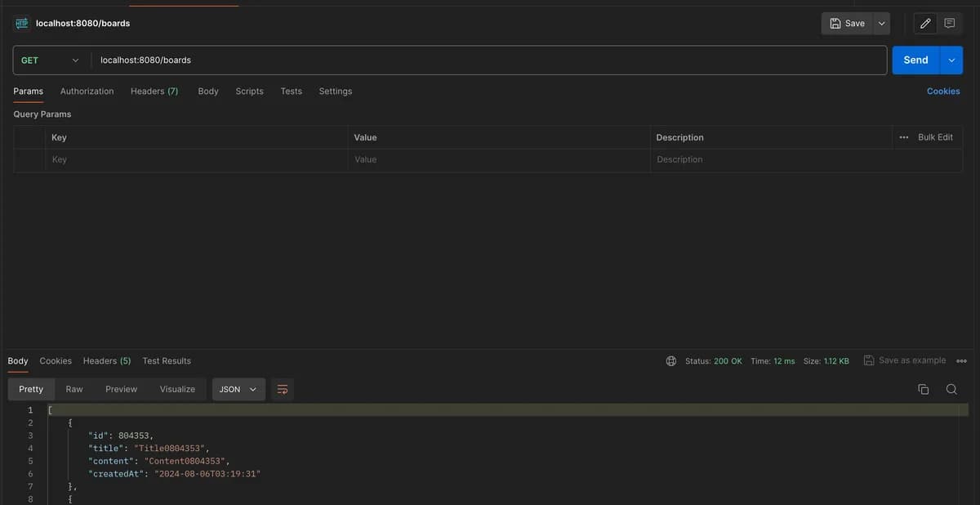Click Bulk Edit
Screen dimensions: 980x505
(935, 137)
